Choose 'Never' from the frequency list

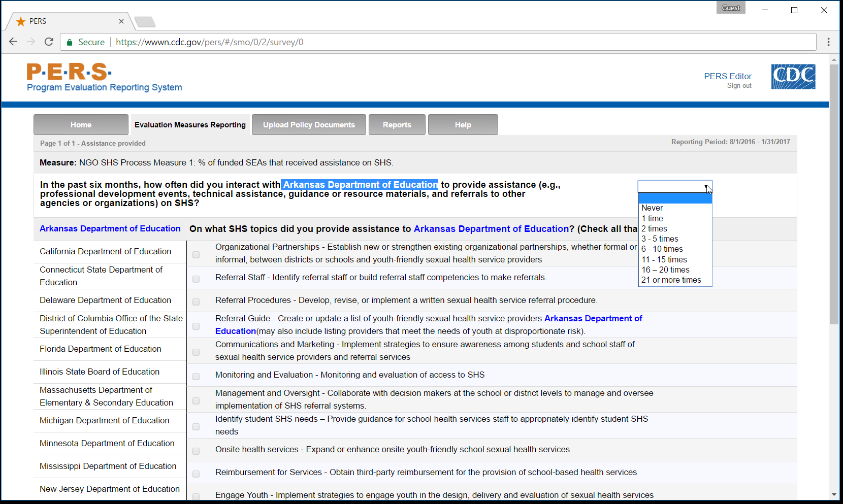coord(675,208)
